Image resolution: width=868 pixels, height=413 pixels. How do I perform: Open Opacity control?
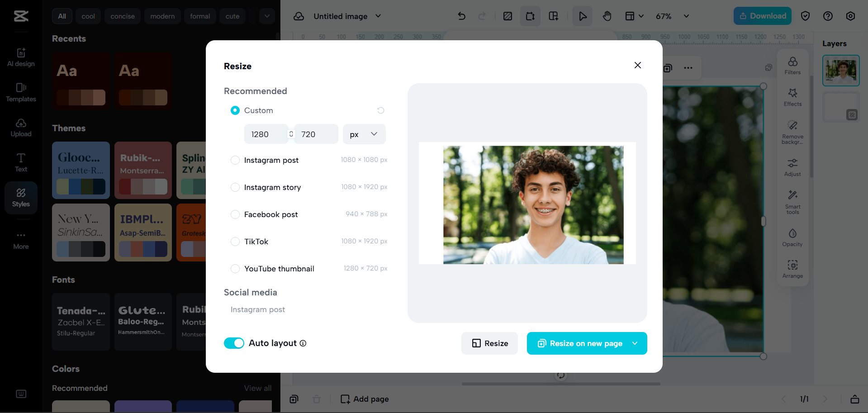click(x=792, y=237)
